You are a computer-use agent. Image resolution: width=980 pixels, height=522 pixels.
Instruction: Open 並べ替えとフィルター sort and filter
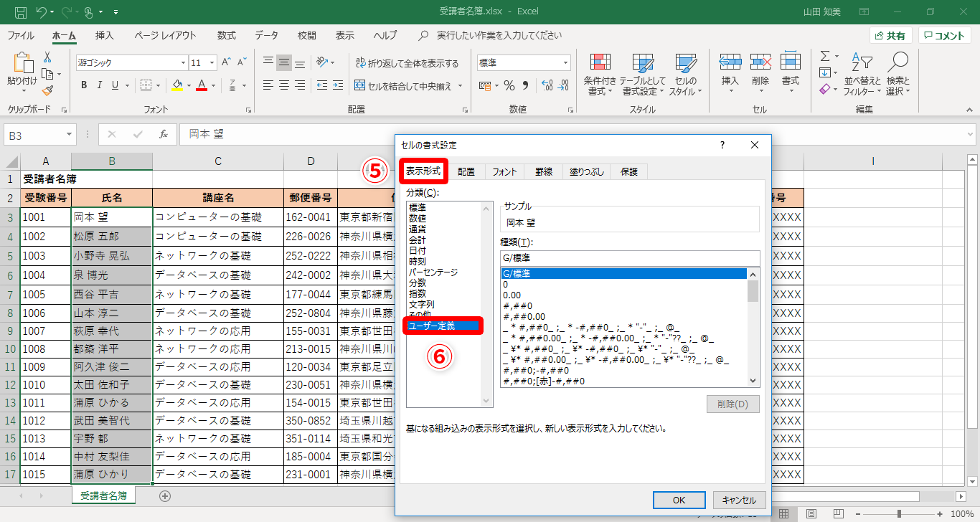(x=862, y=75)
